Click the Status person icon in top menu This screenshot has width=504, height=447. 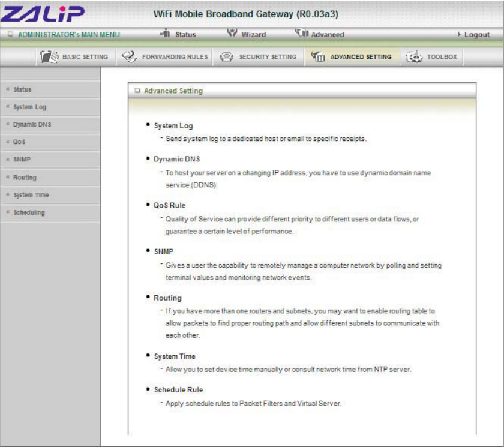165,33
